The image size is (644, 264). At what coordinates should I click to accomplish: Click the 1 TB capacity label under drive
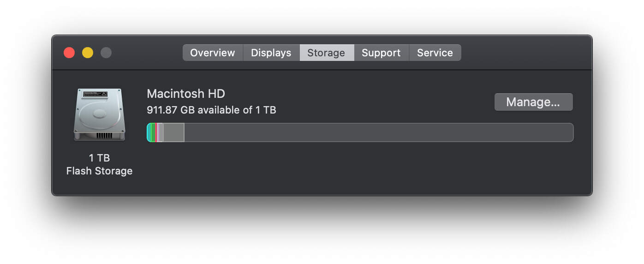(99, 158)
